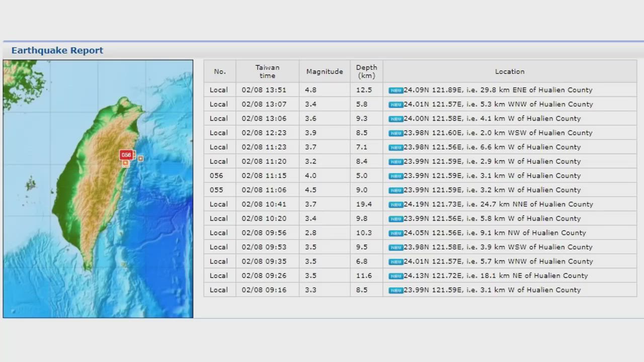This screenshot has height=362, width=644.
Task: Click the 18.1 km NE of Hualien County entry
Action: (495, 276)
